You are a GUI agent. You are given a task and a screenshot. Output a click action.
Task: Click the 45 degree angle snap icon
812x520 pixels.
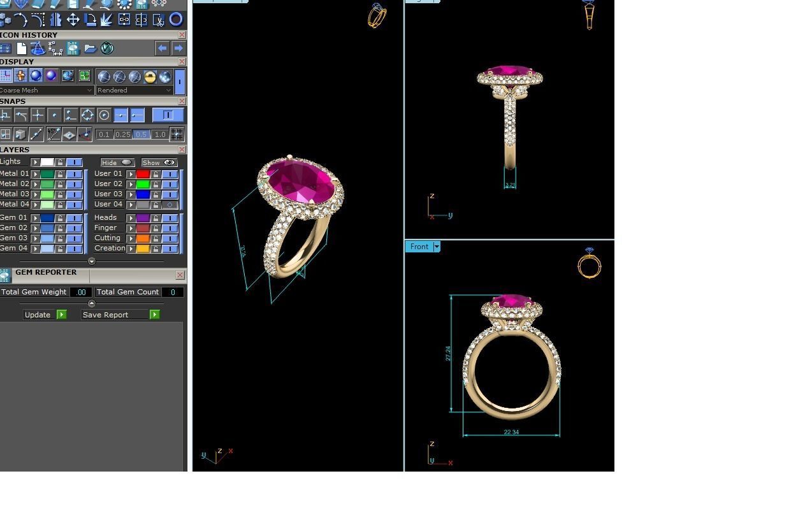point(54,134)
